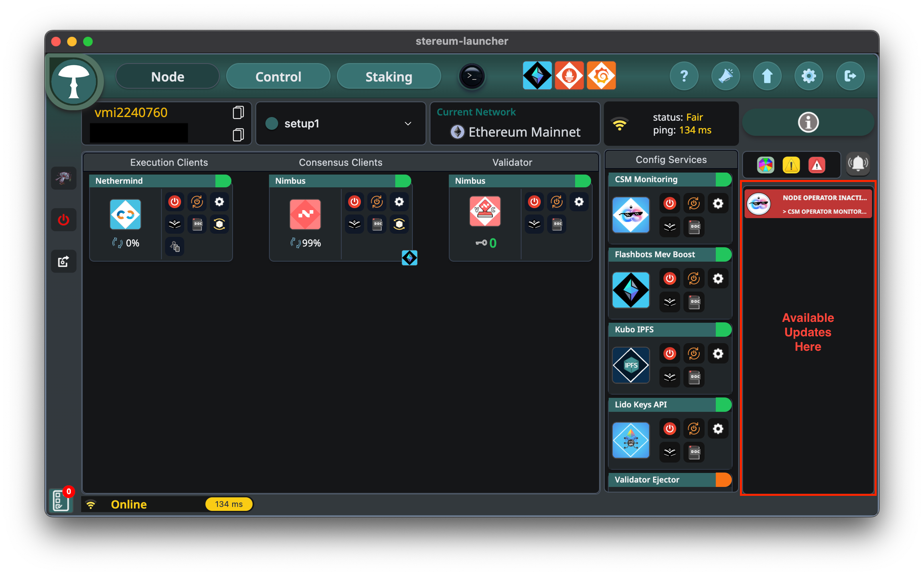This screenshot has height=576, width=924.
Task: Open the Staking tab
Action: tap(389, 76)
